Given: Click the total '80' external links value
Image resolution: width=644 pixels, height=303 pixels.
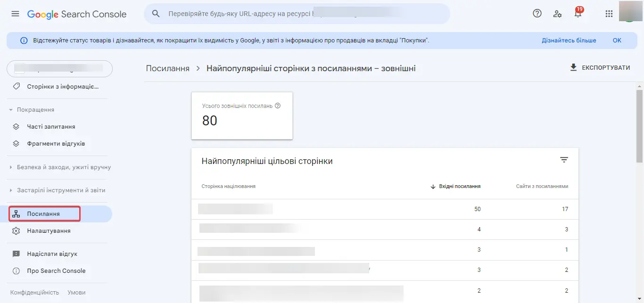Looking at the screenshot, I should point(210,121).
